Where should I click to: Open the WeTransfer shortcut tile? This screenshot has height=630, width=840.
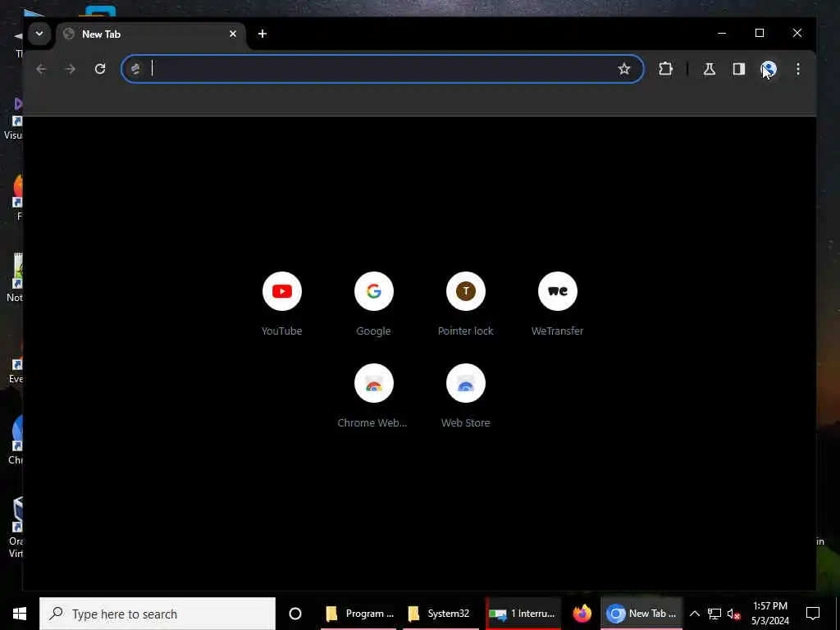[x=557, y=304]
